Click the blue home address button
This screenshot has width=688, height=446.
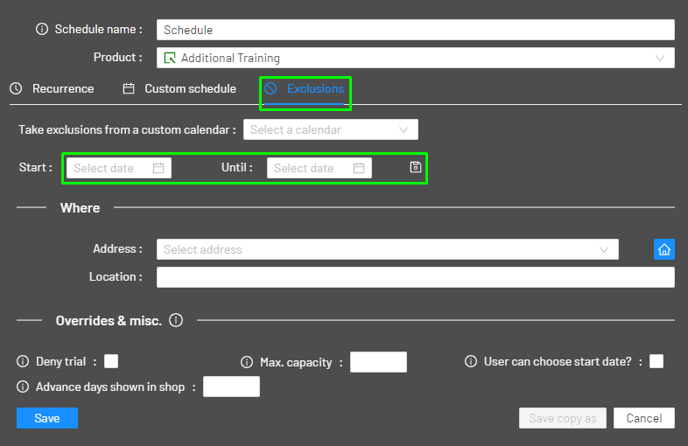pos(664,249)
